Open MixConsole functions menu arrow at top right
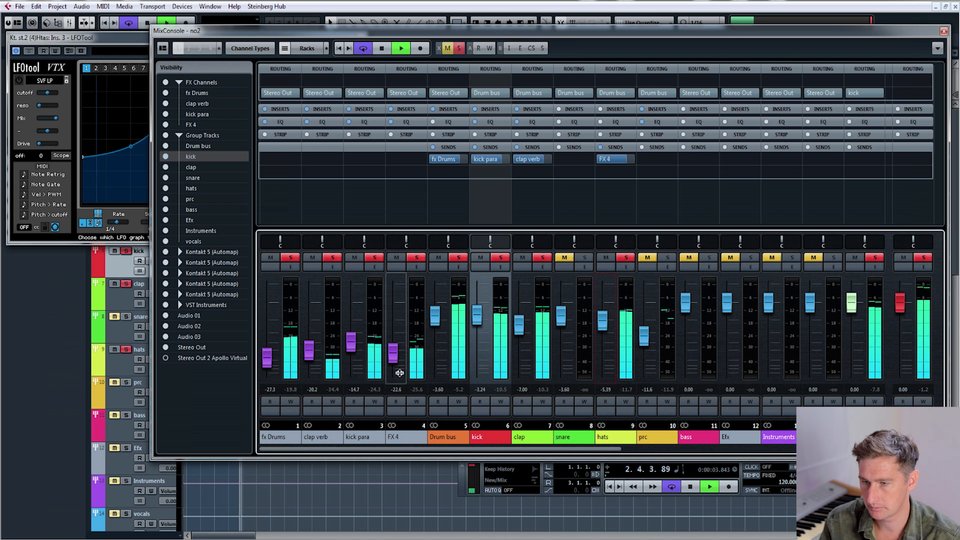The height and width of the screenshot is (540, 960). [937, 48]
